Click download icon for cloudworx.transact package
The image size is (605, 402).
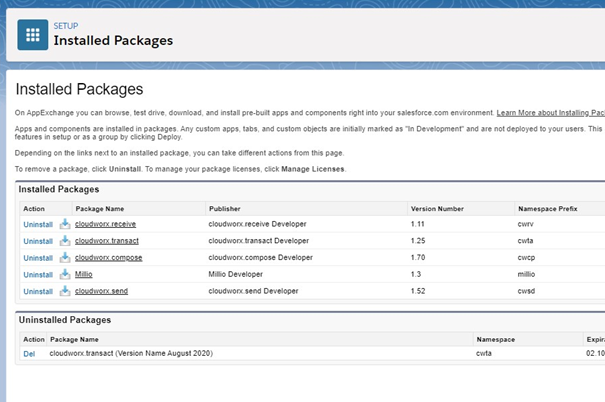[x=65, y=241]
